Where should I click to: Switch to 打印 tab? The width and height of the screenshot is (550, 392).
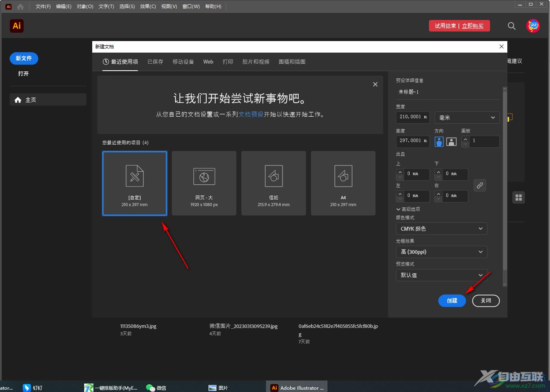pos(228,62)
